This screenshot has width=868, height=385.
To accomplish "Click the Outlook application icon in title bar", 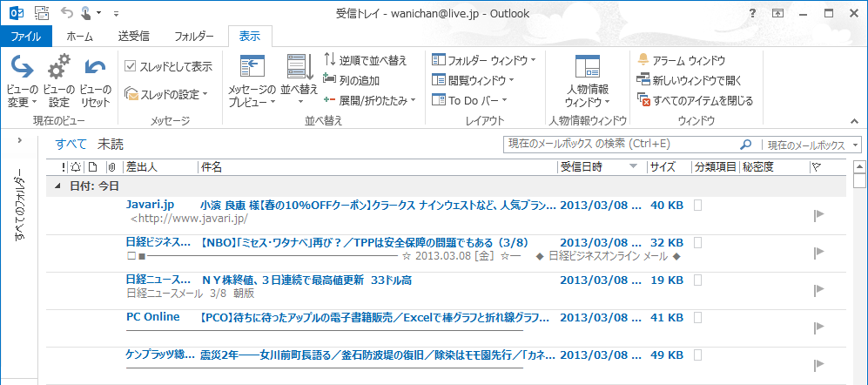I will pos(17,12).
